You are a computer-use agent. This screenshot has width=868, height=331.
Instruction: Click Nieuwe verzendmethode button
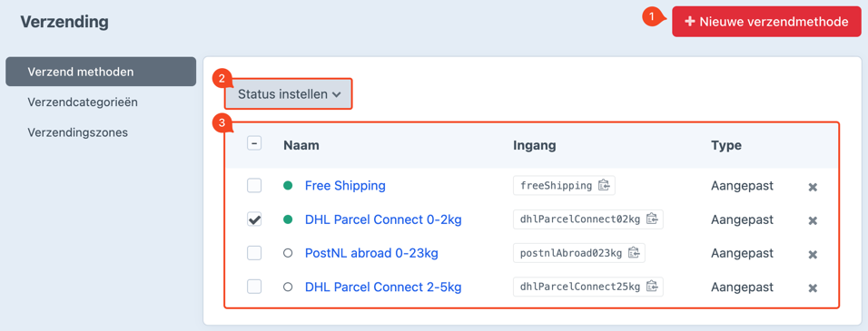(x=766, y=22)
